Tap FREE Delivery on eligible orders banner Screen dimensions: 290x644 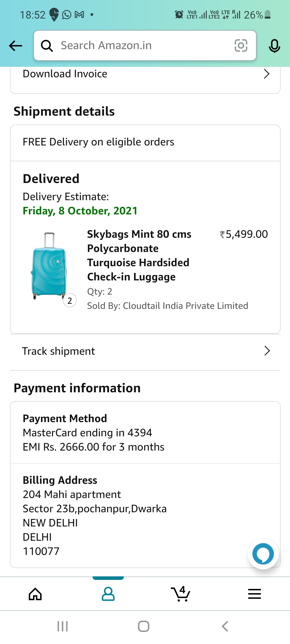click(x=98, y=142)
